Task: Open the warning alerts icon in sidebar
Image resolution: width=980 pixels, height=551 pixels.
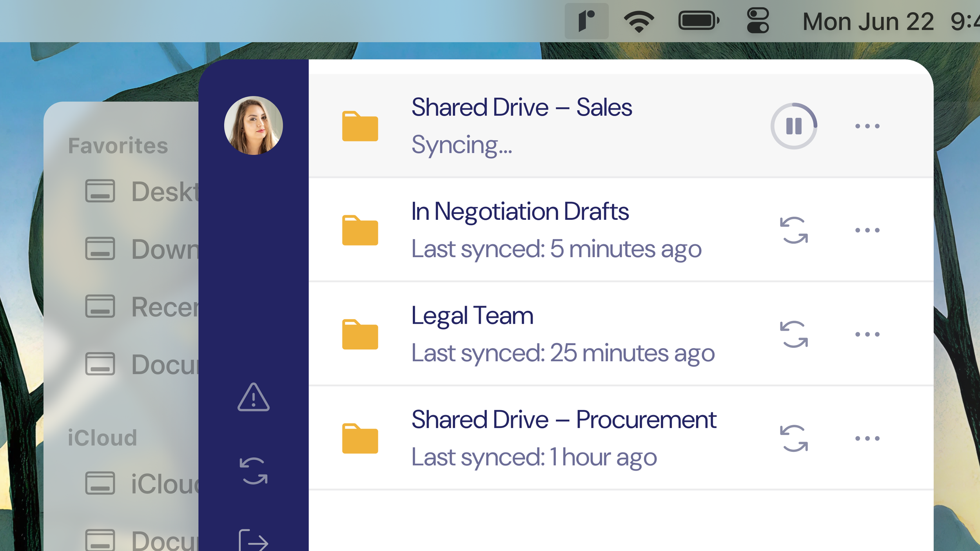Action: (253, 398)
